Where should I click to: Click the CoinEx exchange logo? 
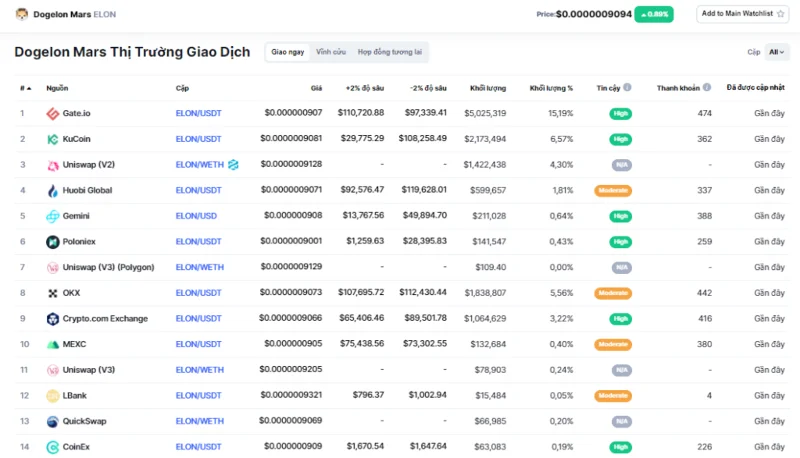[x=53, y=447]
